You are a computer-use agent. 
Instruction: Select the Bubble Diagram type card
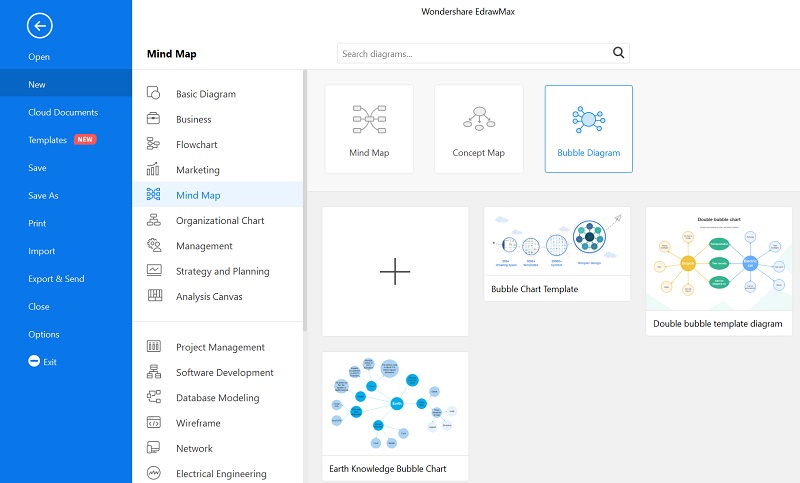pos(589,129)
